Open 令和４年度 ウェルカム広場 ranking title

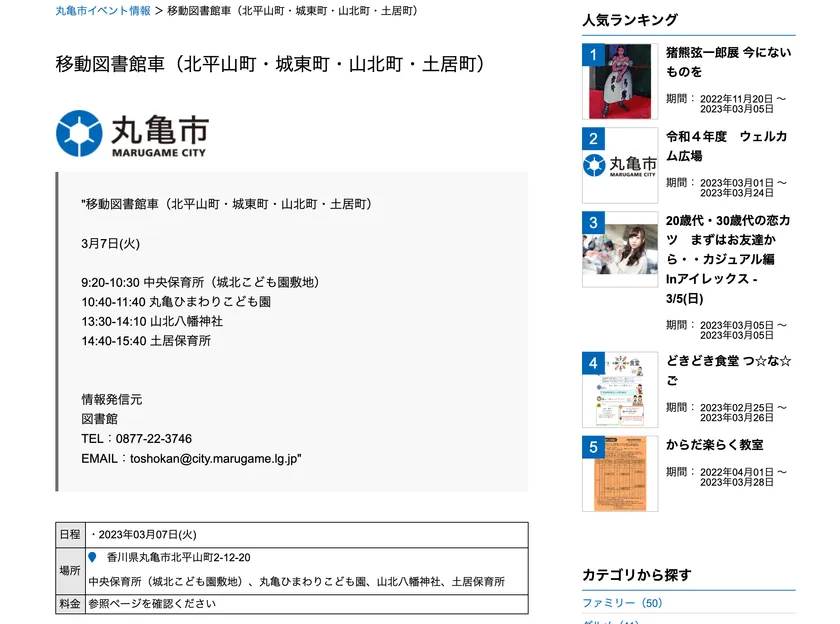(727, 146)
